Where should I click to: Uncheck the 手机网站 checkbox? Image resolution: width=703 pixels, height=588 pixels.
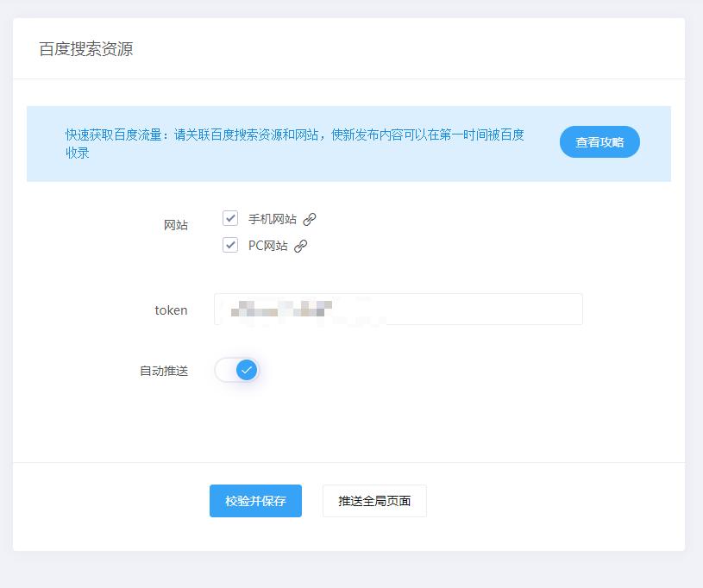tap(229, 218)
